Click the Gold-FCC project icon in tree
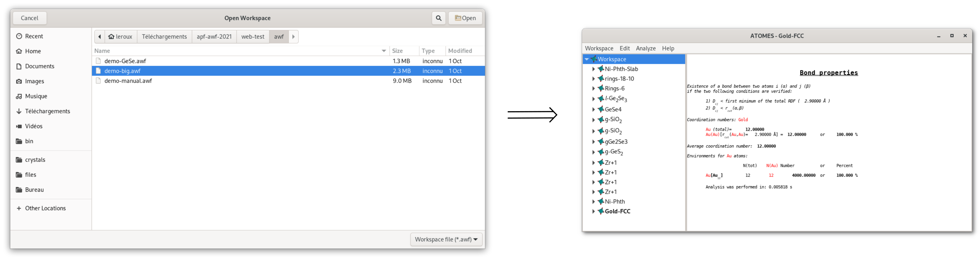The width and height of the screenshot is (980, 260). [x=601, y=211]
